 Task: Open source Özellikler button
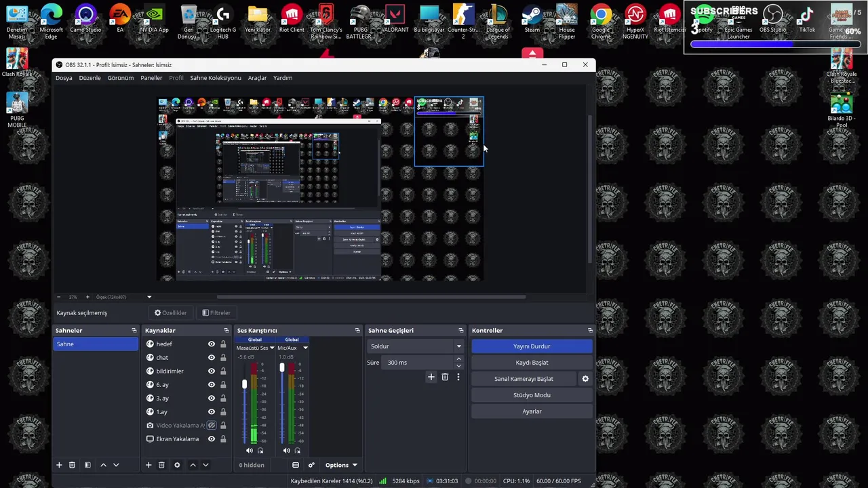pyautogui.click(x=170, y=313)
